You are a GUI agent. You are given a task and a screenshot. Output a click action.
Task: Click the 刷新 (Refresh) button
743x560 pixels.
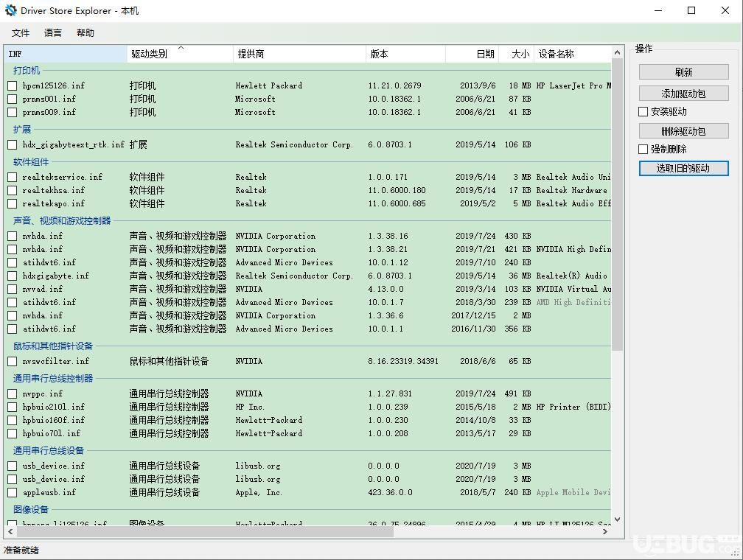pos(683,71)
